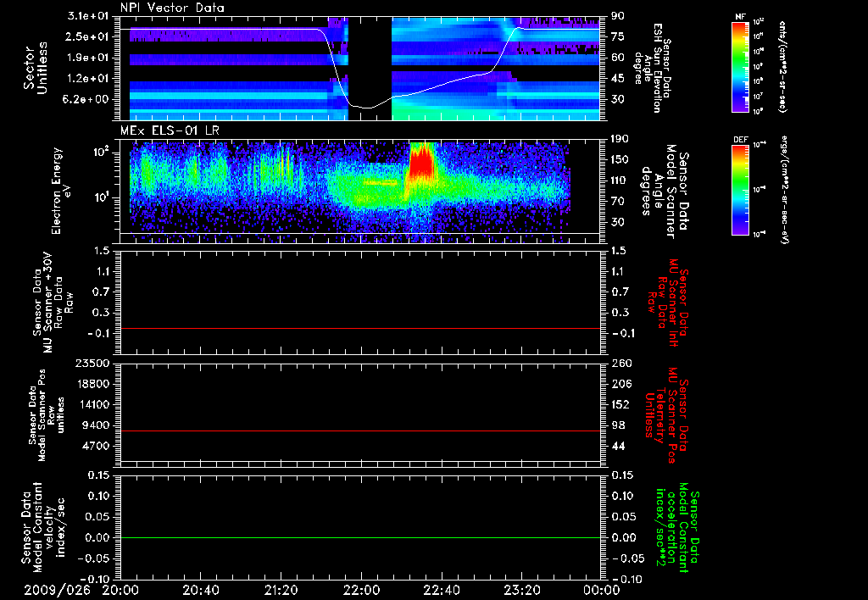
Task: Select the 14100 scanner position tick
Action: tap(93, 404)
